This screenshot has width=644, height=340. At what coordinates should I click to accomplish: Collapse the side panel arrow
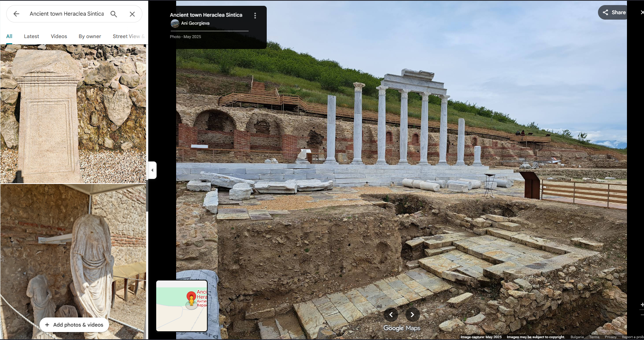153,170
